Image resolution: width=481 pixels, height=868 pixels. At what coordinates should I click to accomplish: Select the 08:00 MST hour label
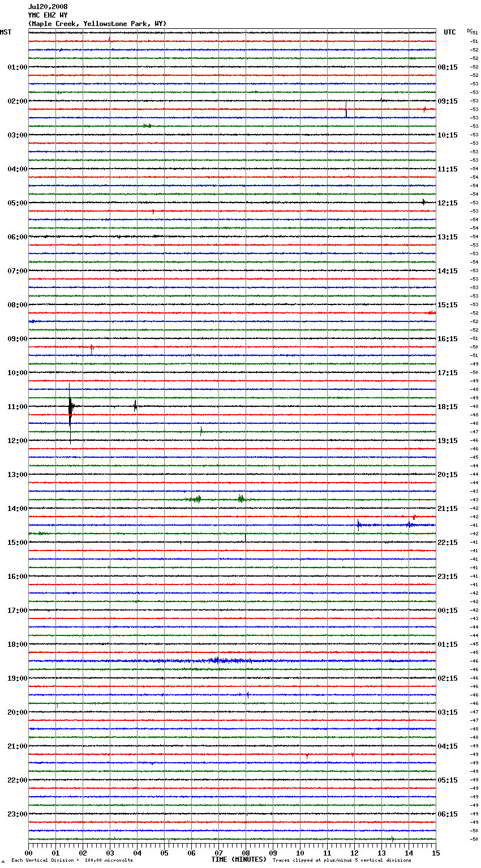[17, 305]
